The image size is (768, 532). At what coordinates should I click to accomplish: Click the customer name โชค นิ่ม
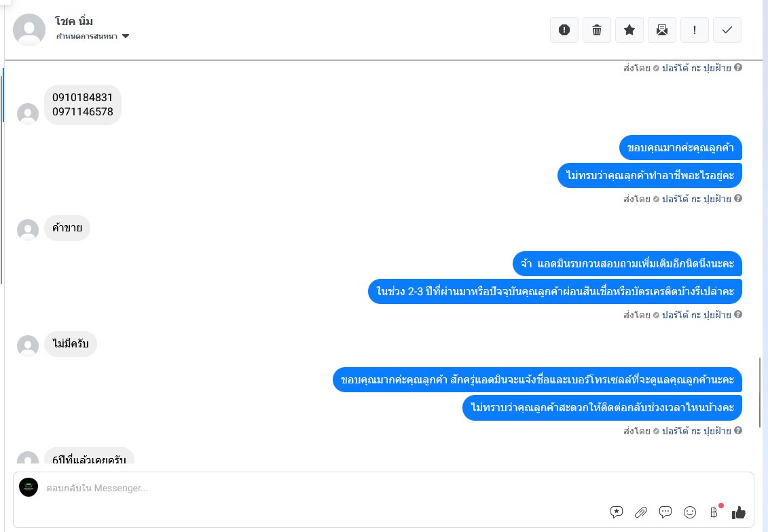click(x=74, y=21)
